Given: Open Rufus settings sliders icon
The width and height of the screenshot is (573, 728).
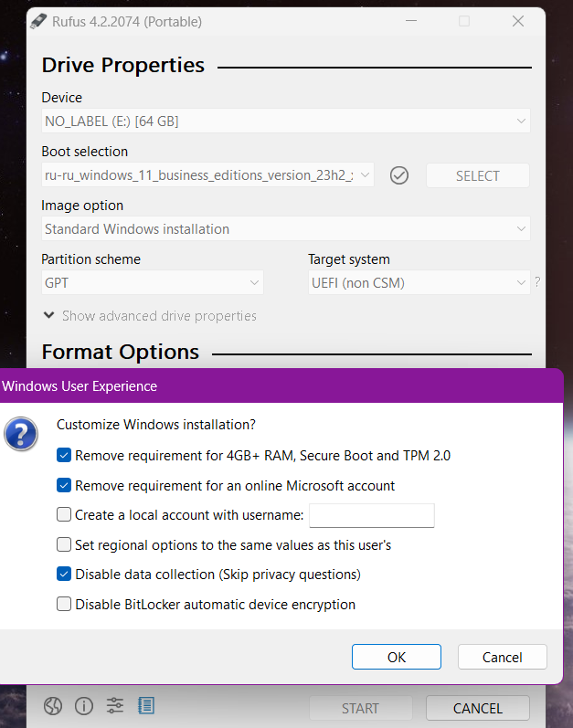Looking at the screenshot, I should point(115,706).
